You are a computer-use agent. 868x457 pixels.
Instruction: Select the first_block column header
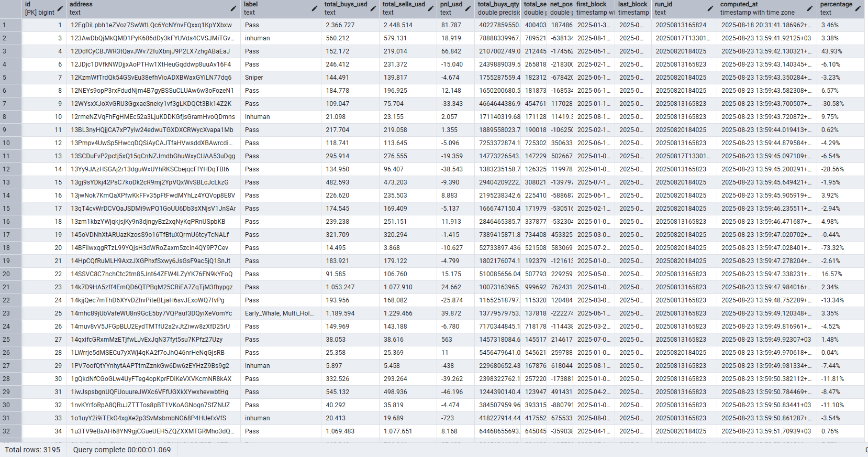pos(594,8)
